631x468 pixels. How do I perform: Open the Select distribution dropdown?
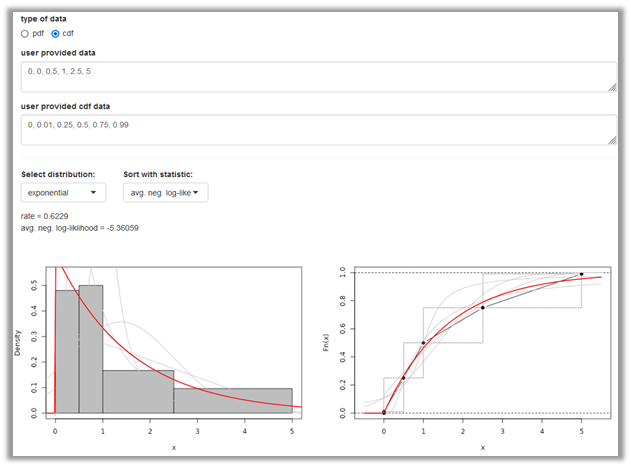[63, 192]
